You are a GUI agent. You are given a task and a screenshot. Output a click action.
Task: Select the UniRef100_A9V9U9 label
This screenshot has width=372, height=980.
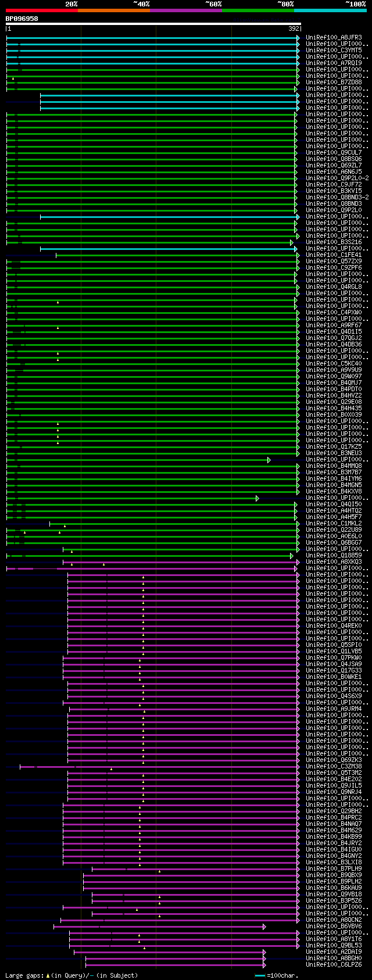click(x=334, y=370)
